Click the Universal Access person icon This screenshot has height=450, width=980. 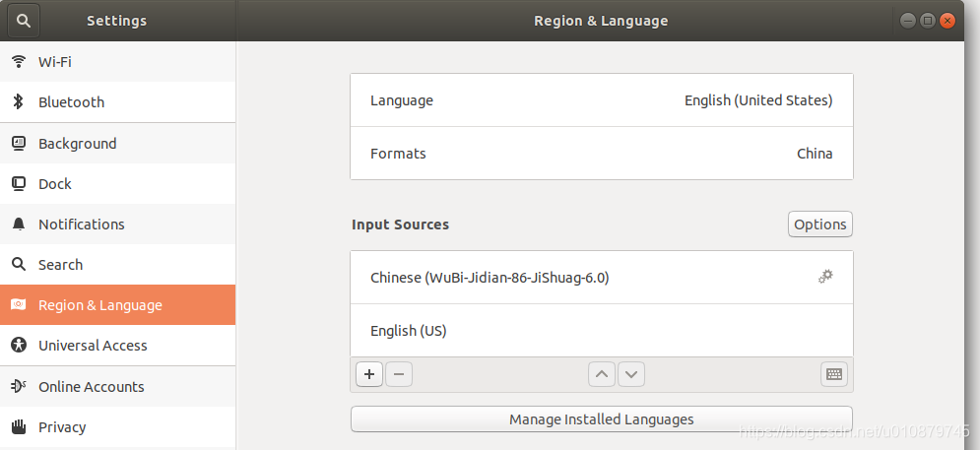click(x=19, y=345)
